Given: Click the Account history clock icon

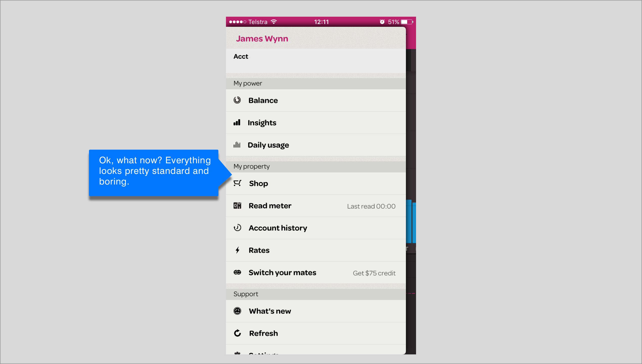Looking at the screenshot, I should 237,228.
